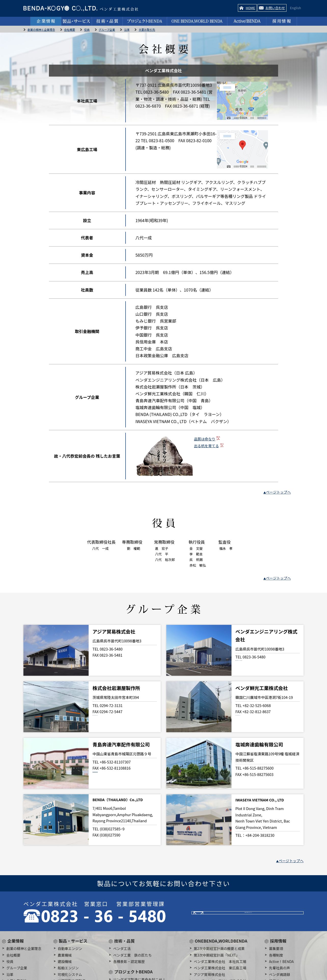Click keyboard shortcuts icon on 本社呉工場 map
Screen dimensions: 327x980
coord(228,118)
